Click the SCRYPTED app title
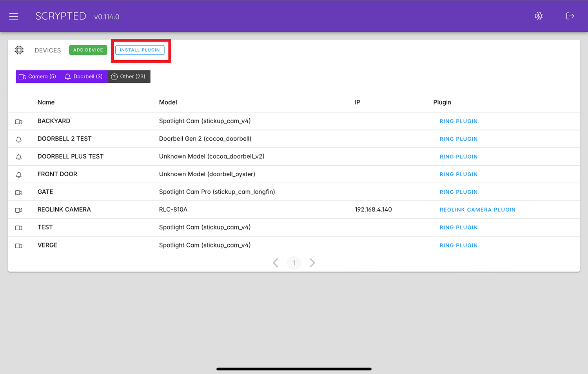This screenshot has width=588, height=374. click(x=61, y=16)
